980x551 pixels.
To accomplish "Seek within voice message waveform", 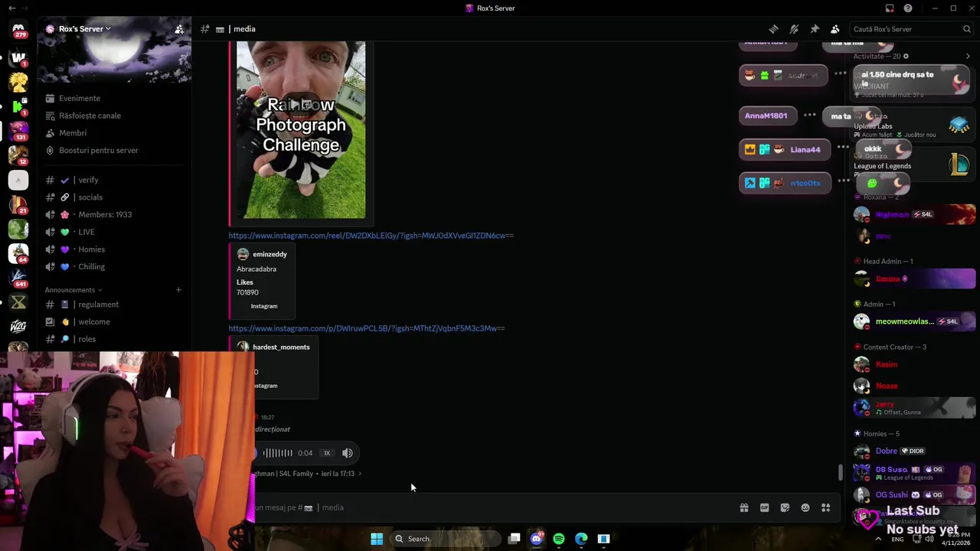I will pyautogui.click(x=277, y=453).
